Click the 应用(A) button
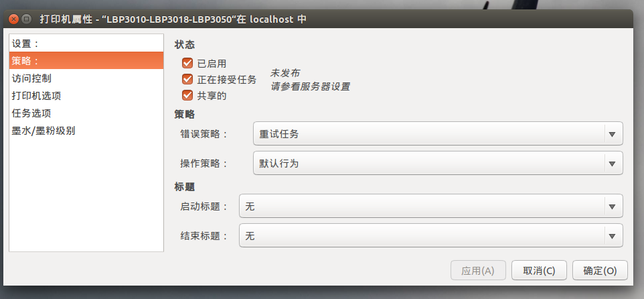This screenshot has width=644, height=299. point(478,271)
